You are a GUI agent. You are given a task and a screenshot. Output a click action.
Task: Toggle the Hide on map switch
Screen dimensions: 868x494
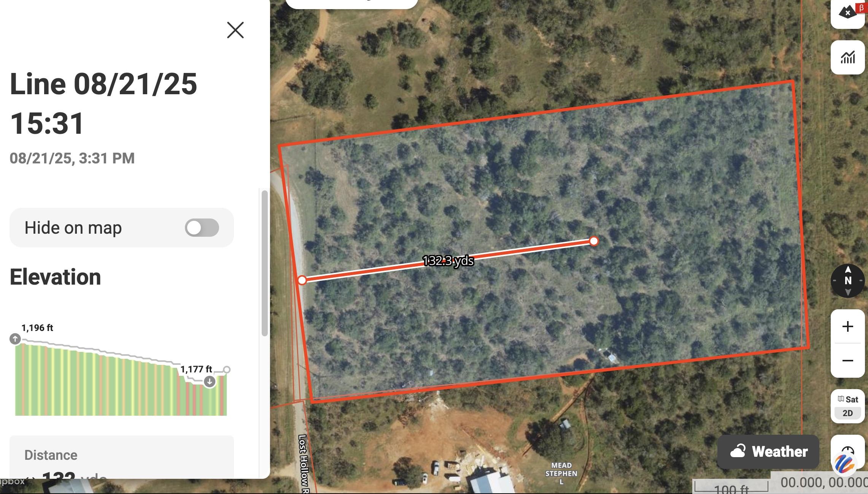point(202,228)
